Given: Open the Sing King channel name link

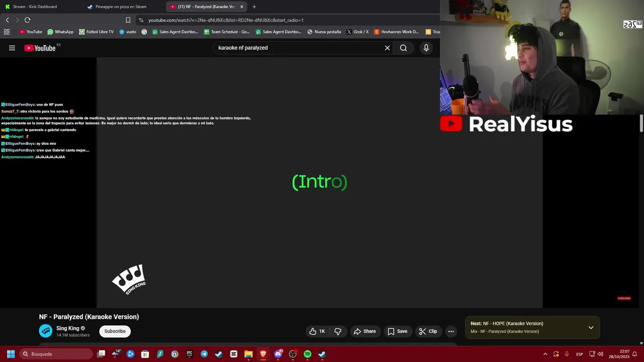Looking at the screenshot, I should pos(68,328).
